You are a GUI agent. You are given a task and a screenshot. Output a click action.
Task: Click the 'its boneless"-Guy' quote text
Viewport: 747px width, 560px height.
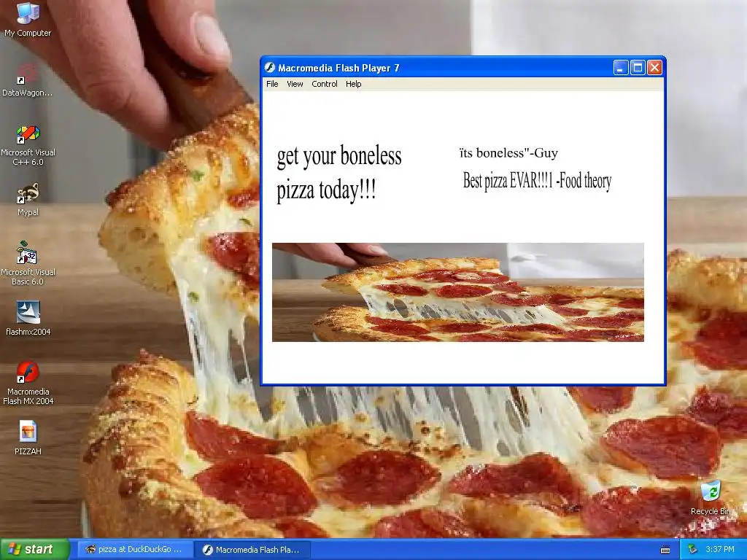(508, 153)
